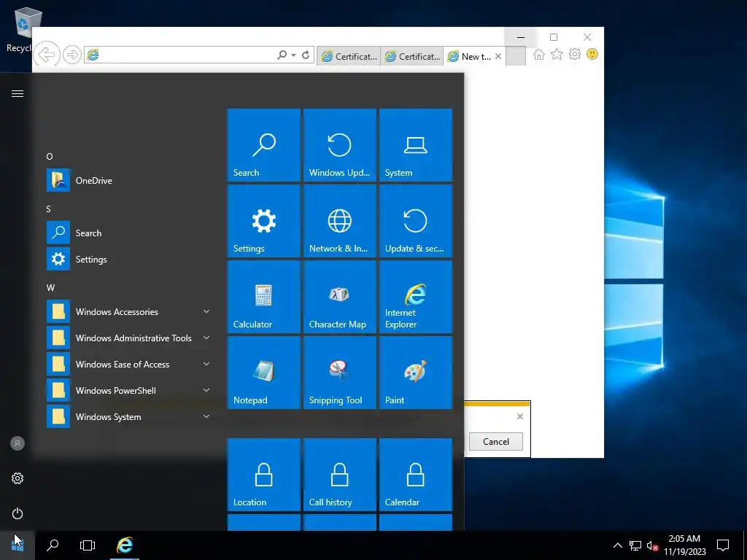The width and height of the screenshot is (747, 560).
Task: Show hidden system tray icons
Action: (x=617, y=545)
